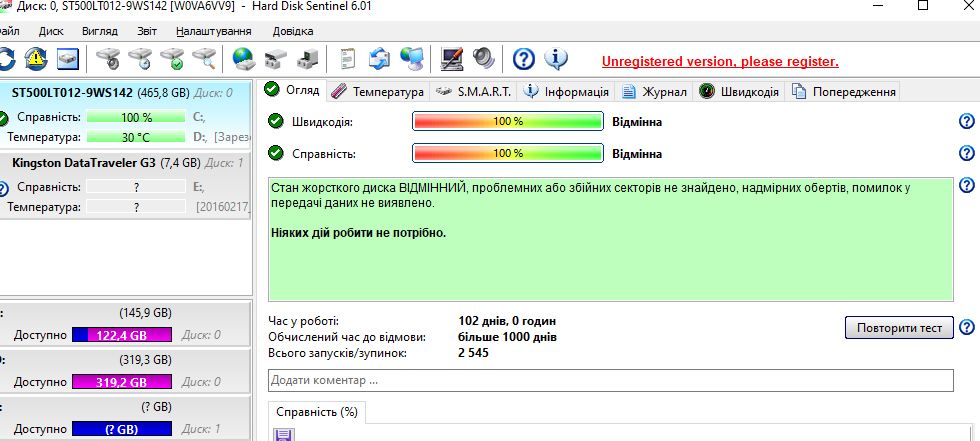Click the 122,4 GB free space bar

(122, 335)
